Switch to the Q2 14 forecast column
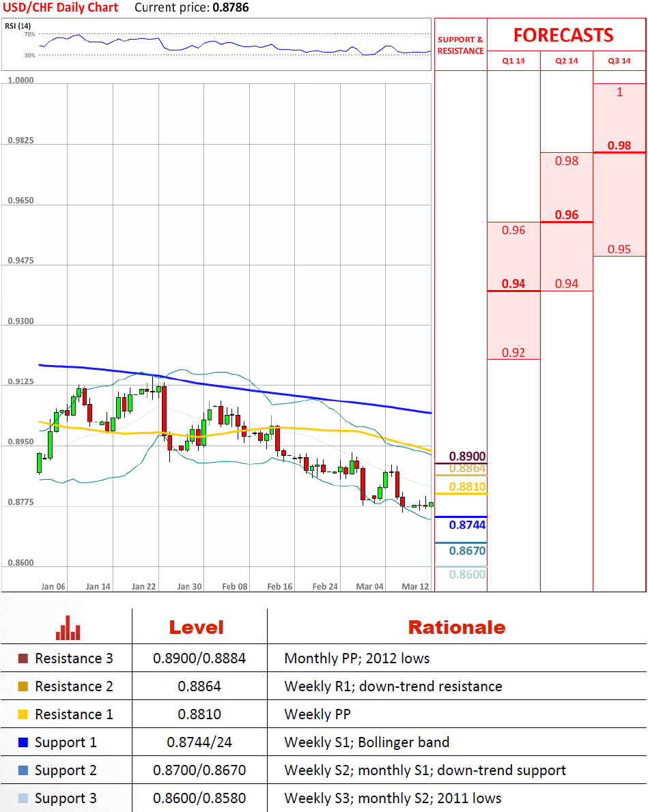648x812 pixels. tap(567, 61)
